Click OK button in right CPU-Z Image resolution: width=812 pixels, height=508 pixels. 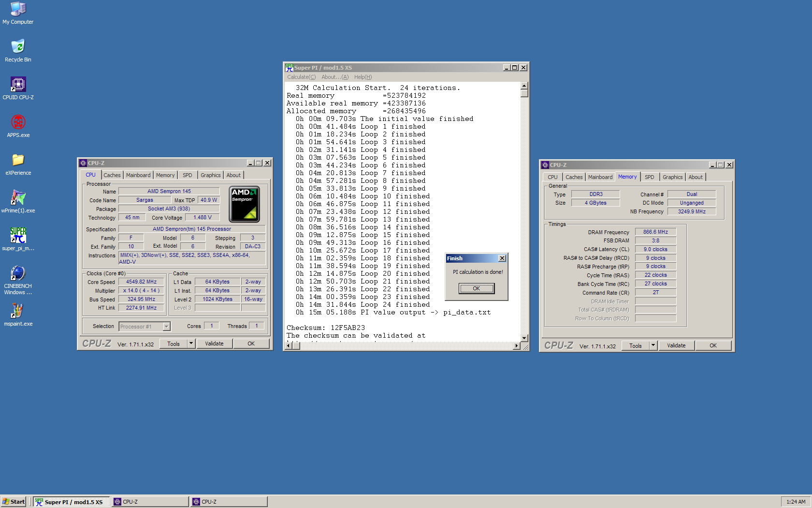coord(713,345)
